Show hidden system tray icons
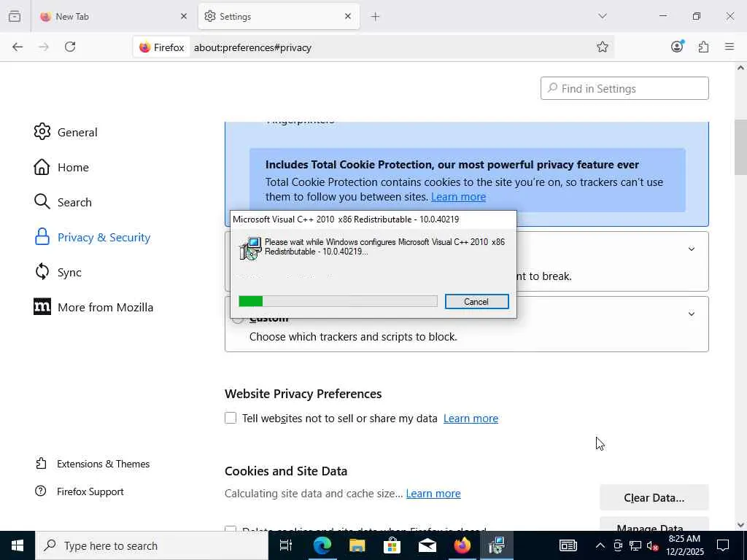Viewport: 747px width, 560px height. [x=600, y=545]
